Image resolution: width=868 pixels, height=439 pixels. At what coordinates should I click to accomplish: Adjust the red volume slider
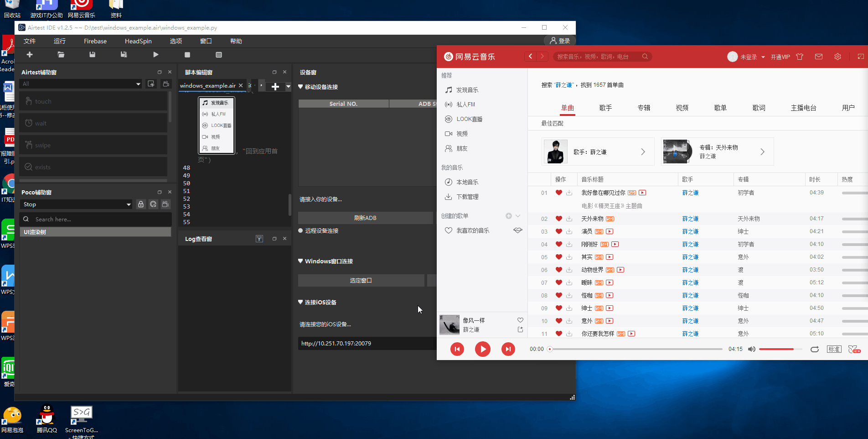(780, 349)
